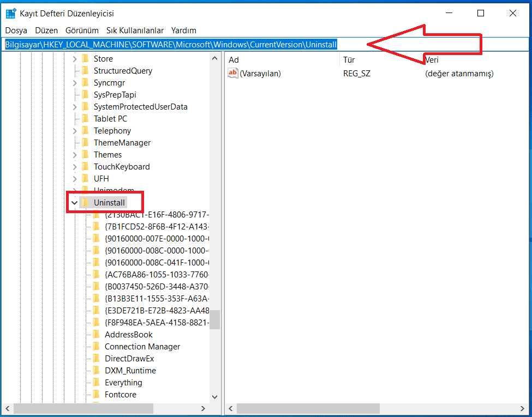Click the DirectDrawEx folder icon
532x417 pixels.
point(97,358)
